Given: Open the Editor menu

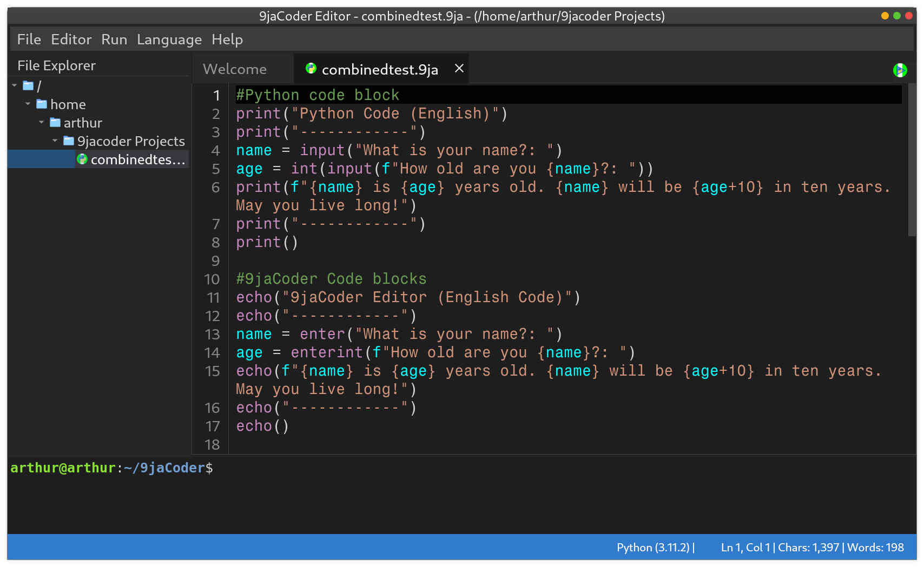Looking at the screenshot, I should pyautogui.click(x=71, y=39).
